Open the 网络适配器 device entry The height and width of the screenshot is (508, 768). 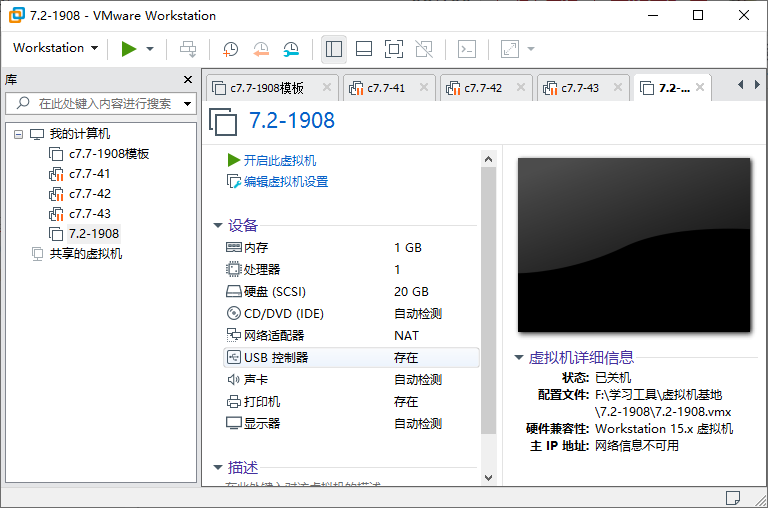tap(351, 336)
